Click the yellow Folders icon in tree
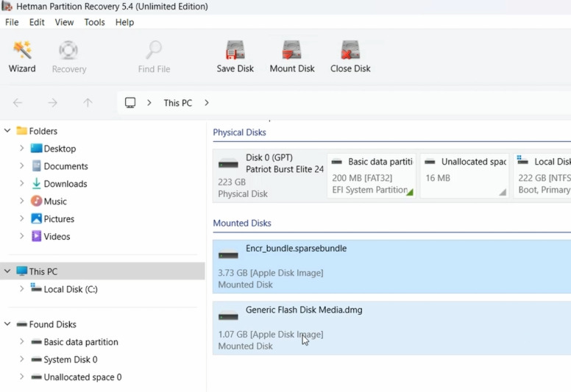This screenshot has width=571, height=392. (22, 130)
